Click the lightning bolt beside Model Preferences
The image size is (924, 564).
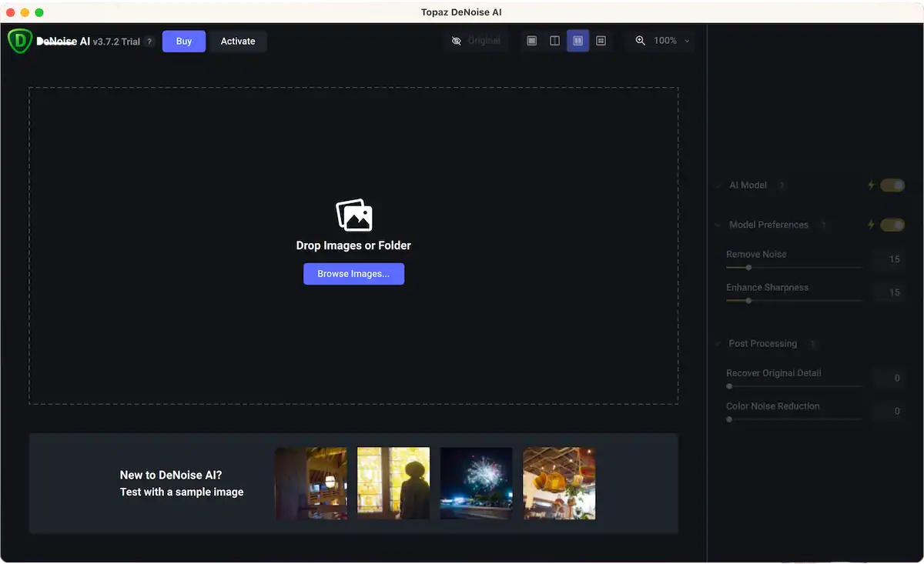(872, 225)
